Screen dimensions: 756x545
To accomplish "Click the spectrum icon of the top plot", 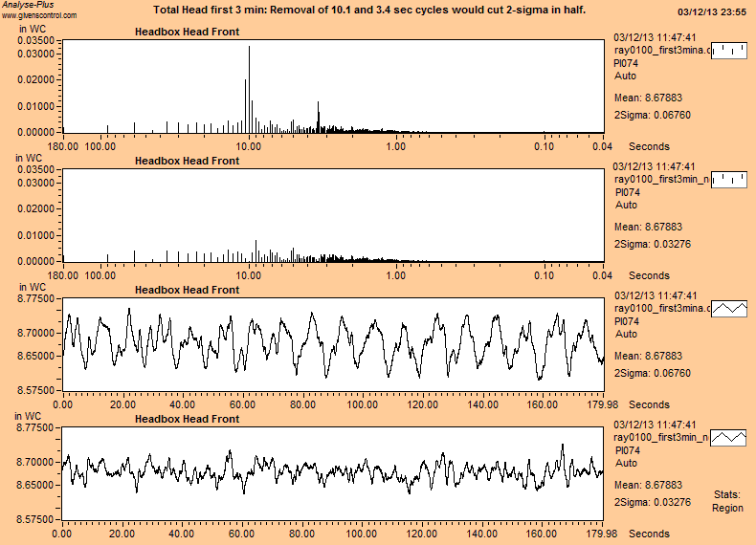I will [731, 51].
